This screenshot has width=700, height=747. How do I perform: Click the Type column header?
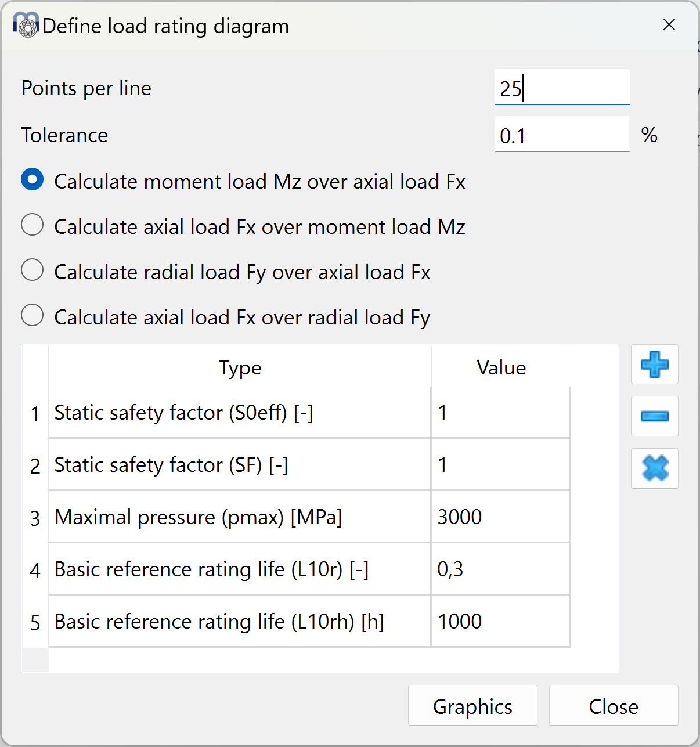point(240,367)
